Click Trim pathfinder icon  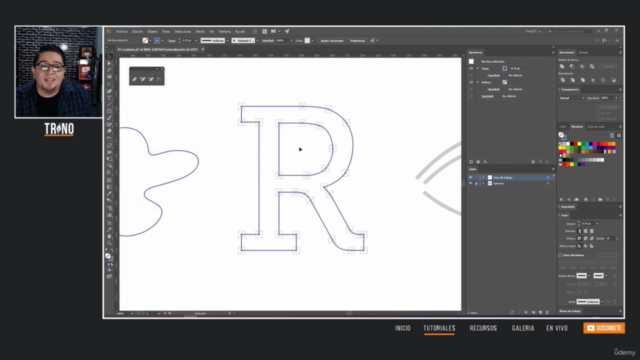(x=573, y=80)
